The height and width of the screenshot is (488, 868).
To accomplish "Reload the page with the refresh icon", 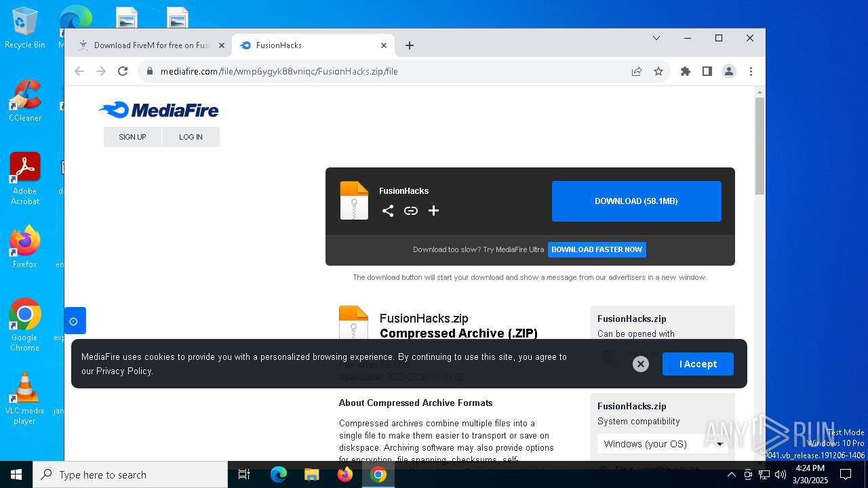I will [x=123, y=71].
